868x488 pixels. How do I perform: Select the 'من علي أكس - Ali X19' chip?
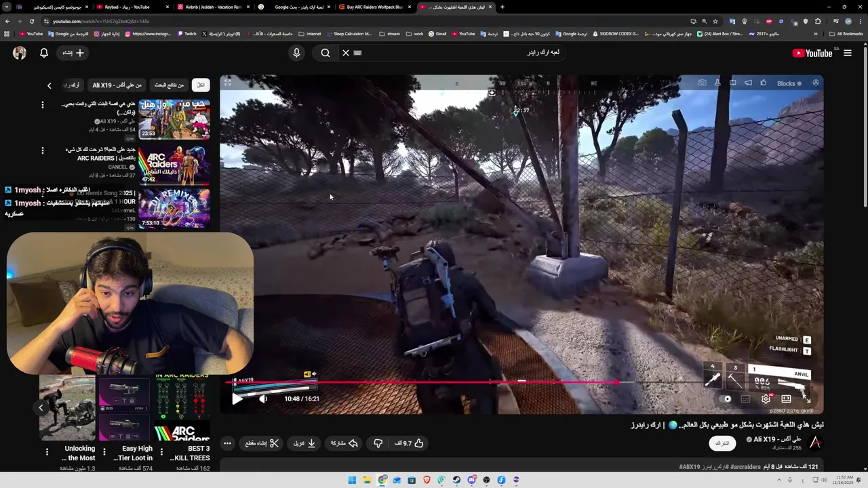tap(117, 85)
